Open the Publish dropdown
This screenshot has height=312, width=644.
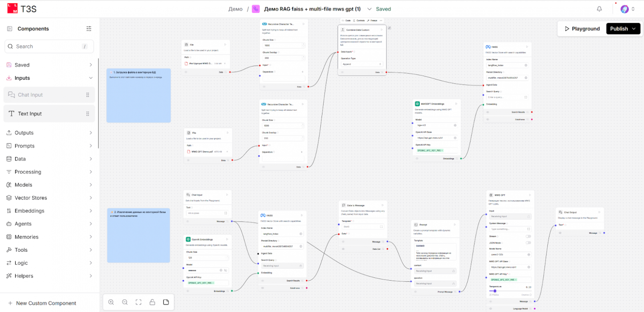point(623,29)
